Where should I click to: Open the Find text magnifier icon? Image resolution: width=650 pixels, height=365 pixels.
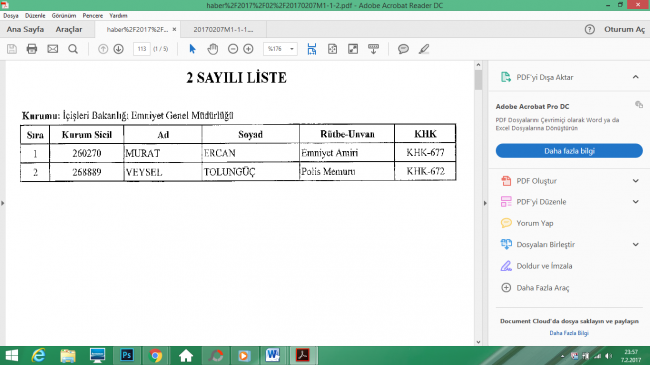tap(73, 49)
